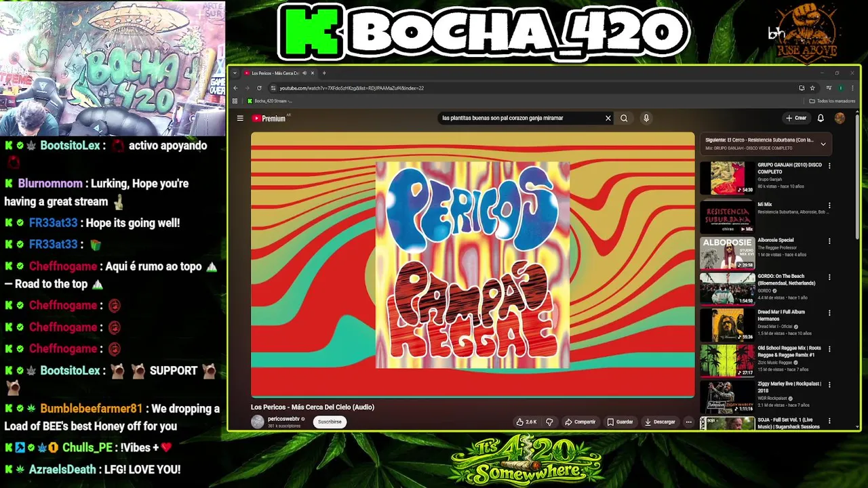Clear the YouTube search box text

[608, 118]
